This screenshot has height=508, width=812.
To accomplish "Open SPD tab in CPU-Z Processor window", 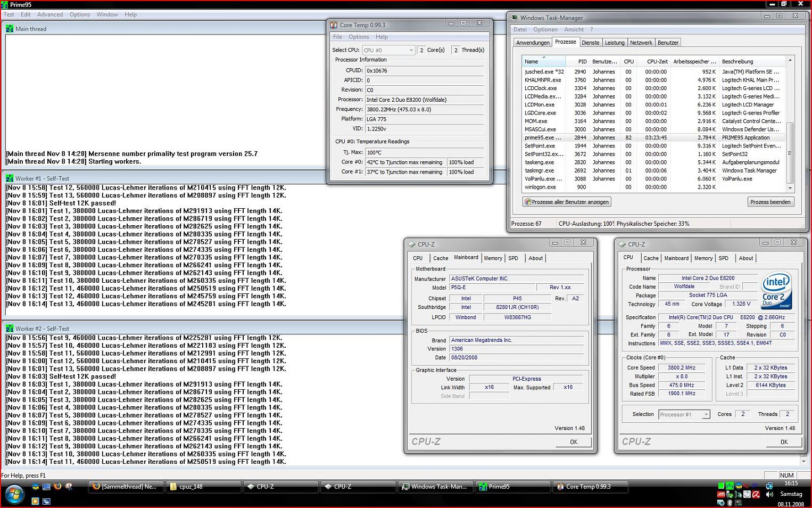I will point(724,258).
